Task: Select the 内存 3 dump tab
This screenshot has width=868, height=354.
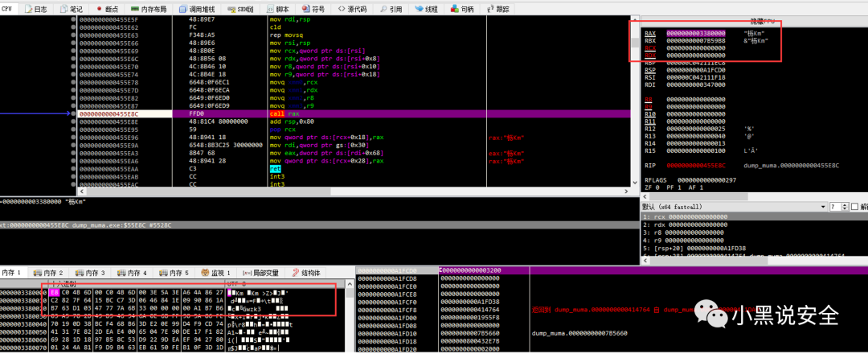Action: (x=91, y=273)
